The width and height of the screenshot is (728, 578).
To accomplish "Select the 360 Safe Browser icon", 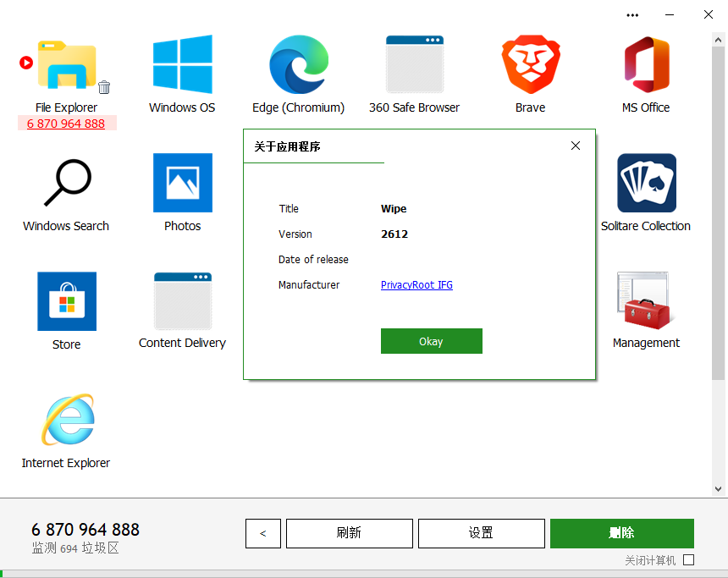I will click(415, 64).
